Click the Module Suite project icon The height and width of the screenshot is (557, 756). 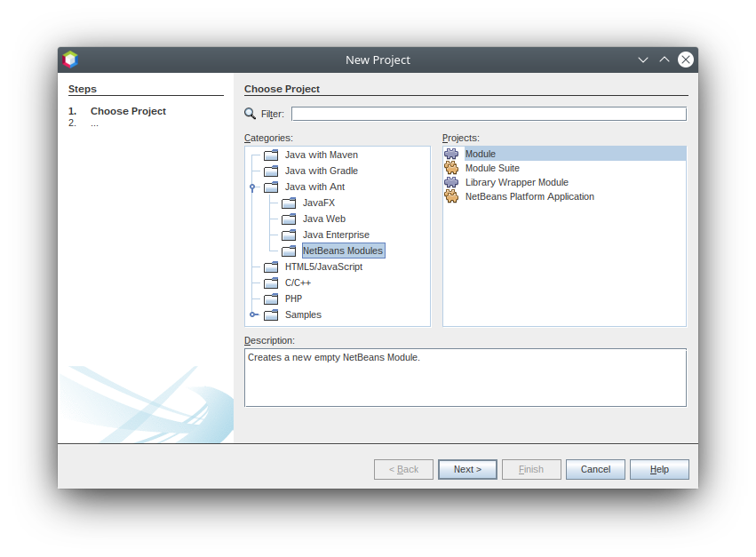tap(451, 168)
